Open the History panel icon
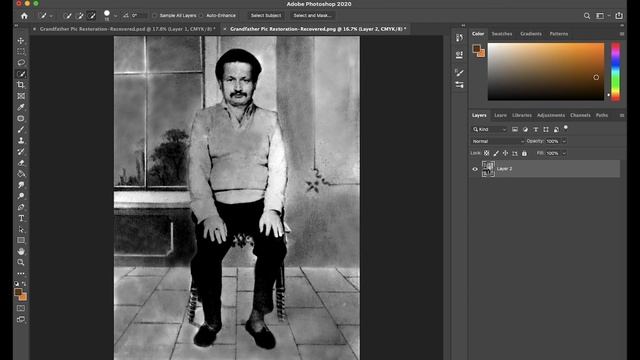 tap(459, 38)
